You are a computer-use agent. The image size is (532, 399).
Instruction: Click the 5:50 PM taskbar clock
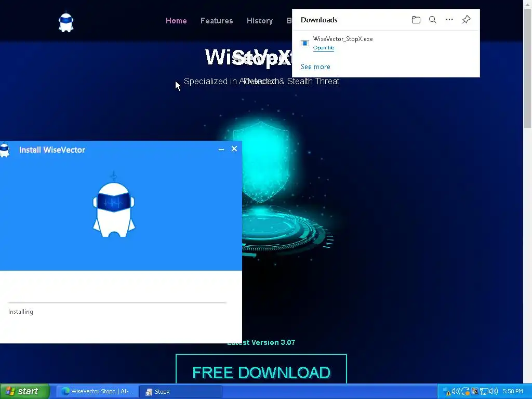(x=513, y=392)
